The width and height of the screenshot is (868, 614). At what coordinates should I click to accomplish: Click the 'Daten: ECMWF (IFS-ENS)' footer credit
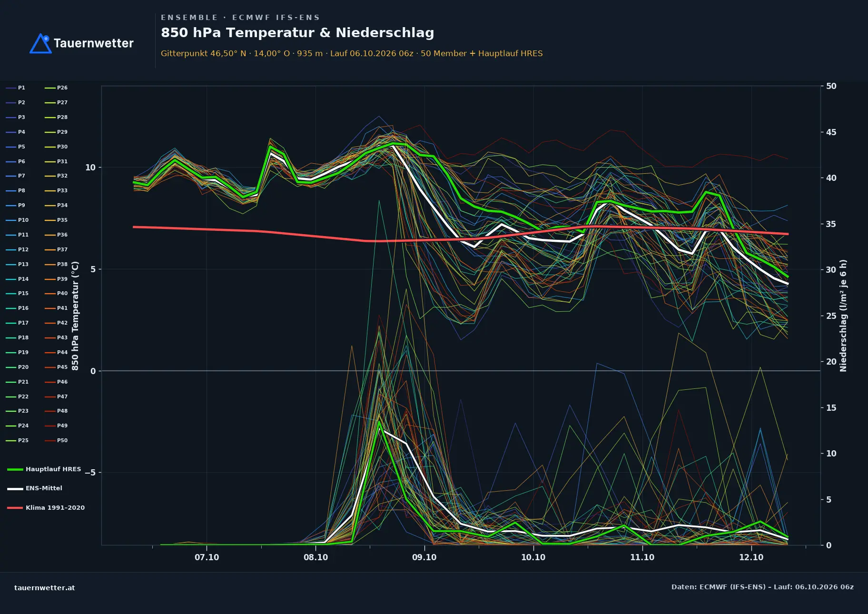click(762, 587)
